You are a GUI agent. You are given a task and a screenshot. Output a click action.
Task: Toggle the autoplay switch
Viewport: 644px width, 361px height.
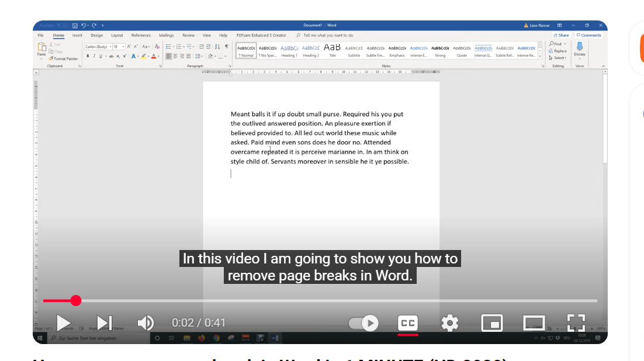point(363,323)
